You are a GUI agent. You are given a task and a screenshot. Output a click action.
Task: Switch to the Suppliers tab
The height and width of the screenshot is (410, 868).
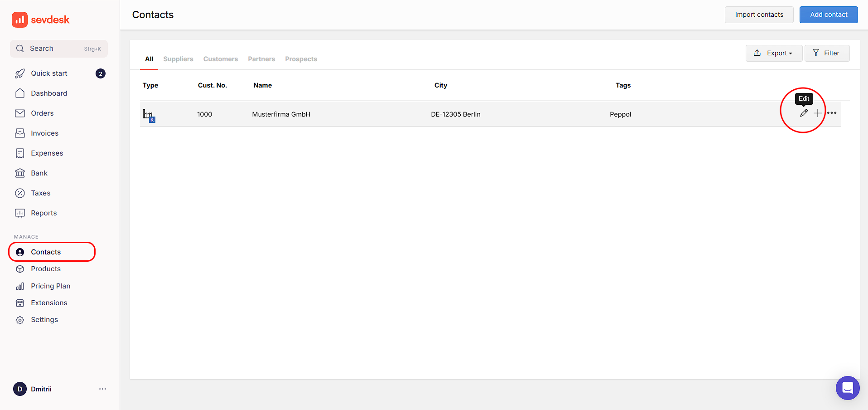coord(178,59)
